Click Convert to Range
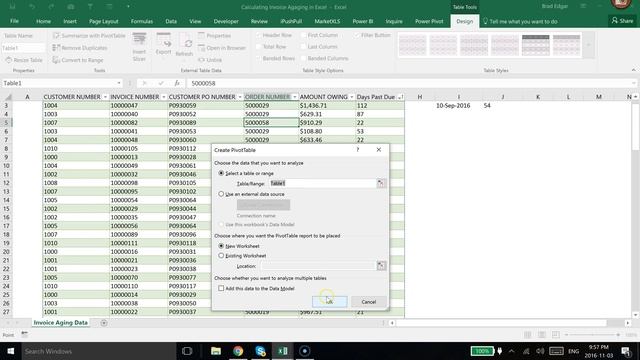 [x=78, y=60]
